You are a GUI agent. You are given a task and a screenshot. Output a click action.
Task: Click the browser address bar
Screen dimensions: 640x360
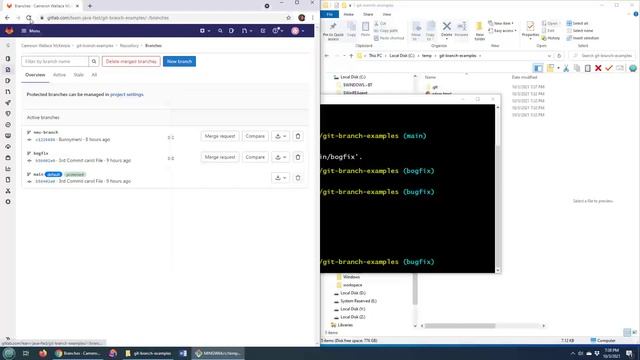pos(163,18)
